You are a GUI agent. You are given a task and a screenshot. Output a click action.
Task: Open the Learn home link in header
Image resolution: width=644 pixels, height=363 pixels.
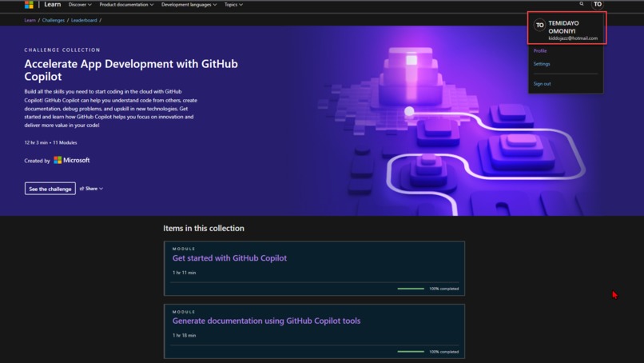tap(52, 4)
